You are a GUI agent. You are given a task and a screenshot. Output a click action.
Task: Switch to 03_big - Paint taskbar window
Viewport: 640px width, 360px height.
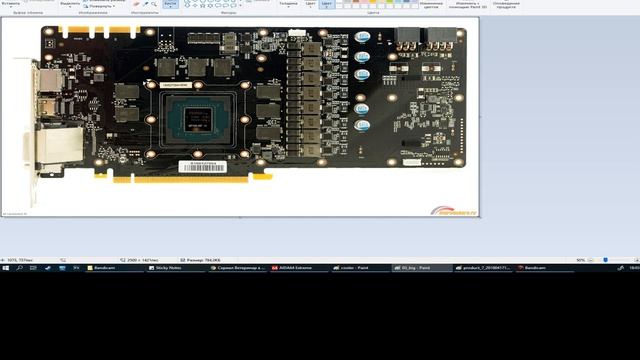click(x=422, y=268)
